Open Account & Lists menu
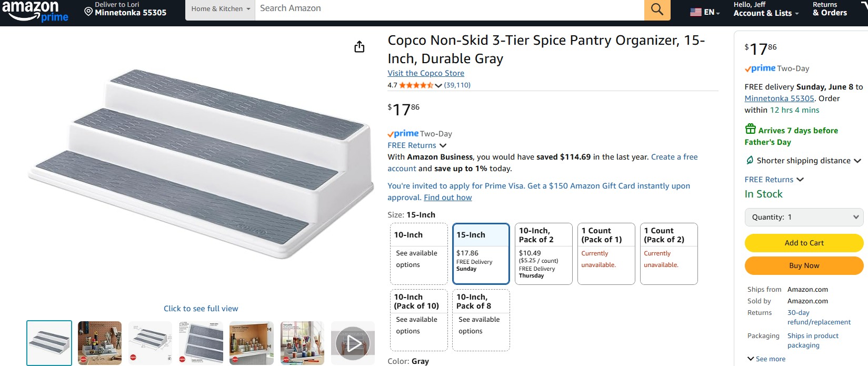The height and width of the screenshot is (366, 868). pyautogui.click(x=766, y=9)
